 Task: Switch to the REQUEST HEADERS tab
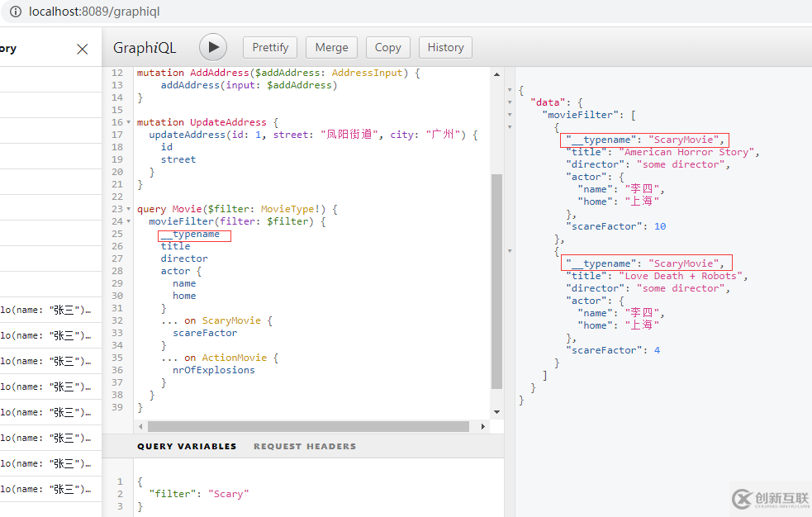(304, 446)
